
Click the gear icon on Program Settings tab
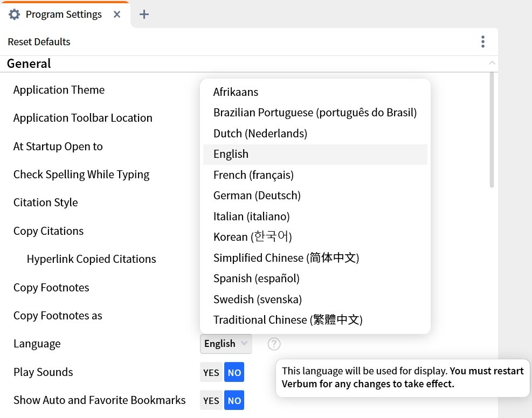tap(15, 15)
